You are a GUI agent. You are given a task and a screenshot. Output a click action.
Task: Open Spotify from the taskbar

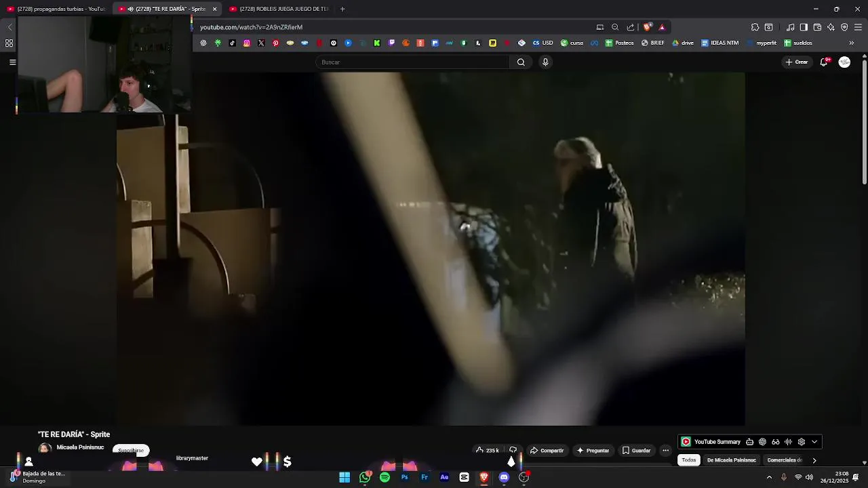[384, 477]
